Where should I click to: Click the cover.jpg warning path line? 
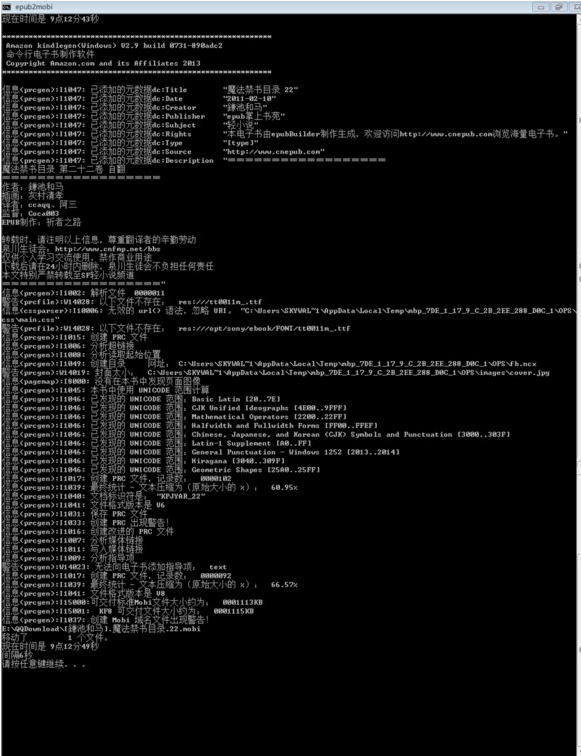275,372
